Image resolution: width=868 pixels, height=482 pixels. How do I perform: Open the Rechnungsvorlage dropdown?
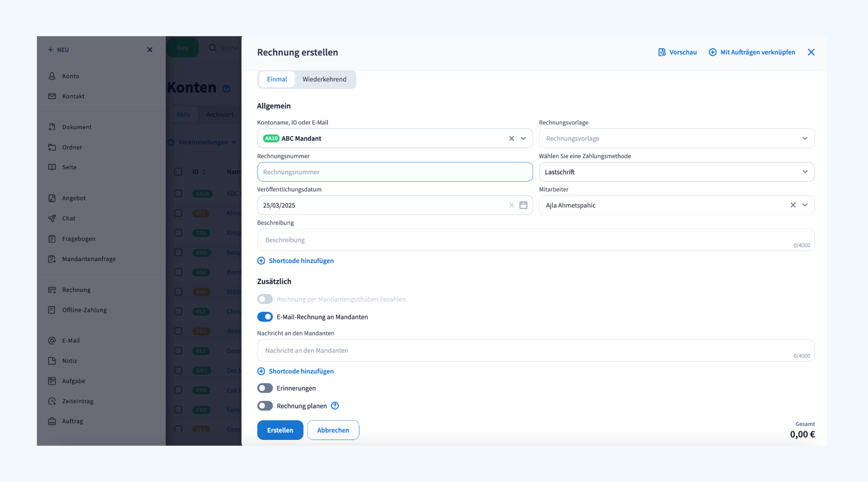point(677,138)
